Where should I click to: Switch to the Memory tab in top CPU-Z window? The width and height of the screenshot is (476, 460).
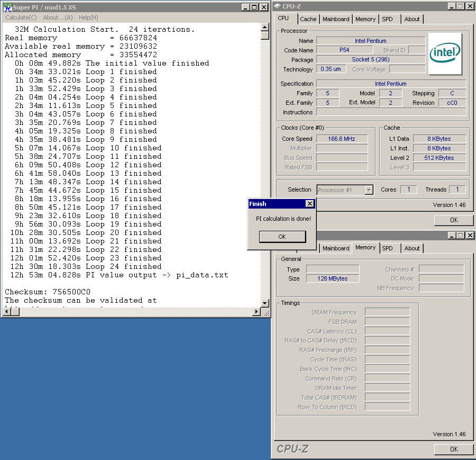(x=365, y=19)
